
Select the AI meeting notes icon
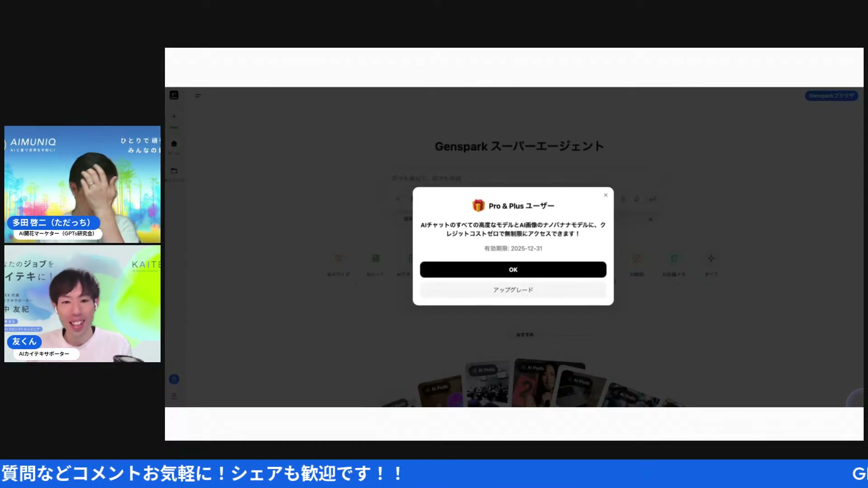674,258
